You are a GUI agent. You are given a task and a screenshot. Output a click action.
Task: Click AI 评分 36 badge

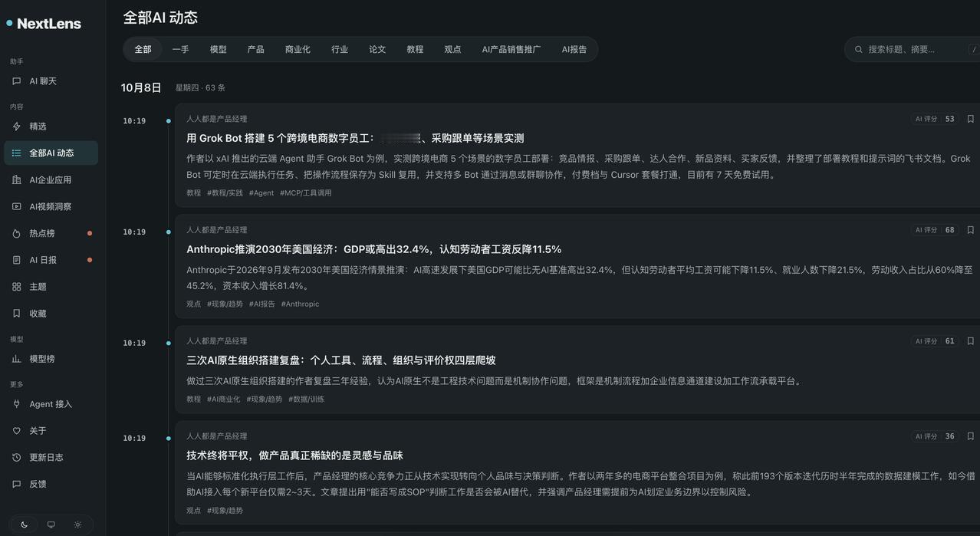click(x=935, y=436)
